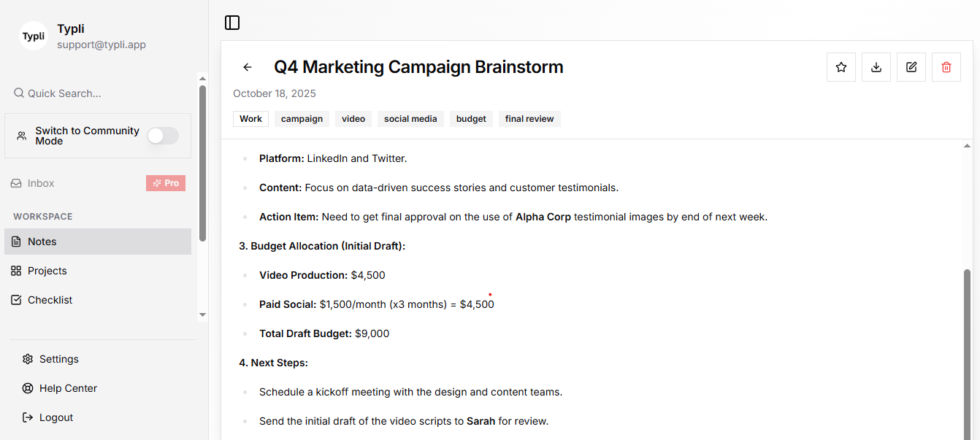Select the 'campaign' tag chip
The width and height of the screenshot is (980, 440).
[302, 119]
